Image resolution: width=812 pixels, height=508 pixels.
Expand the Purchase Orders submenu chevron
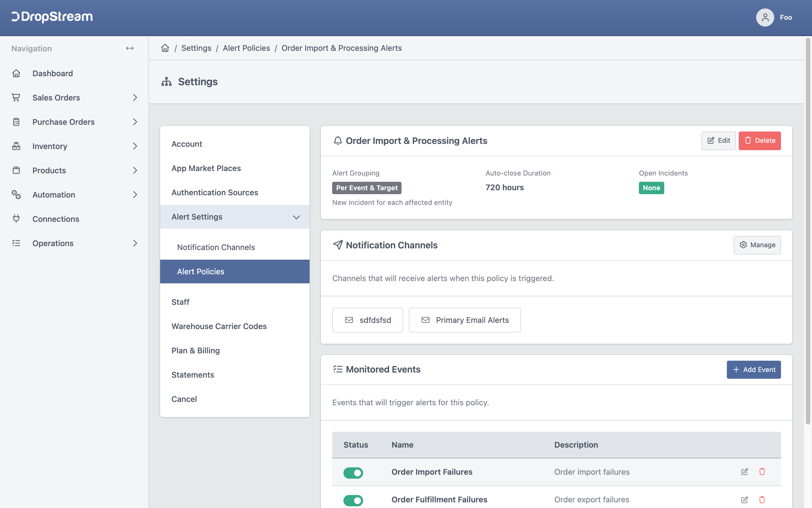pyautogui.click(x=135, y=122)
